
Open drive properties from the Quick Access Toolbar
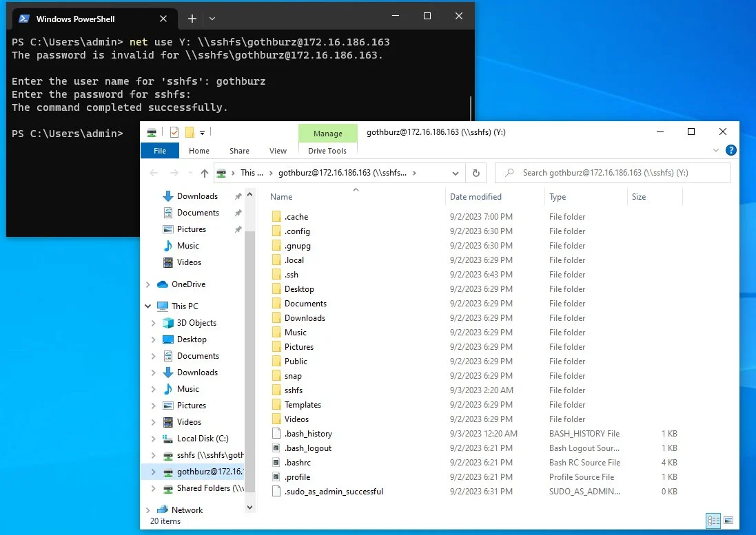coord(173,132)
